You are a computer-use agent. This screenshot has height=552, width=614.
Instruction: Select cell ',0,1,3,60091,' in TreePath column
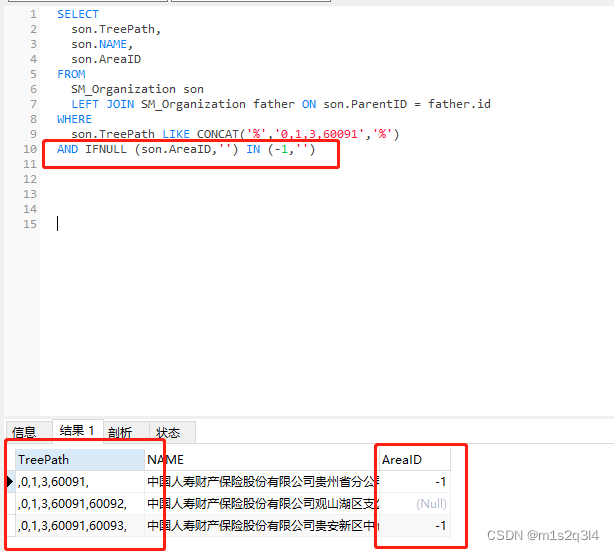pyautogui.click(x=80, y=482)
